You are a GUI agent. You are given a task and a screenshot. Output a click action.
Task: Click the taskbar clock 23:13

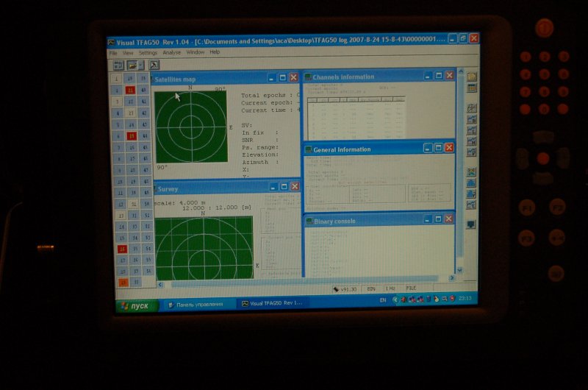point(465,299)
